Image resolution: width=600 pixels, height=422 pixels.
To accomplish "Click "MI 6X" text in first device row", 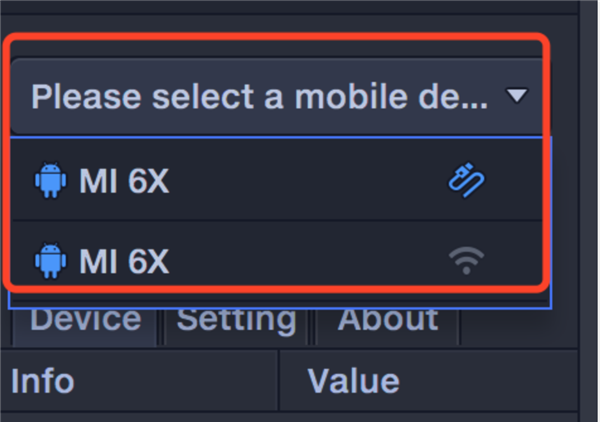I will coord(124,182).
